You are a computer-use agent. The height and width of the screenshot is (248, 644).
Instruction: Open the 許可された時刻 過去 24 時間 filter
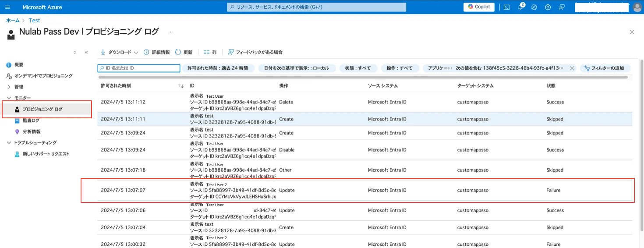pyautogui.click(x=218, y=68)
